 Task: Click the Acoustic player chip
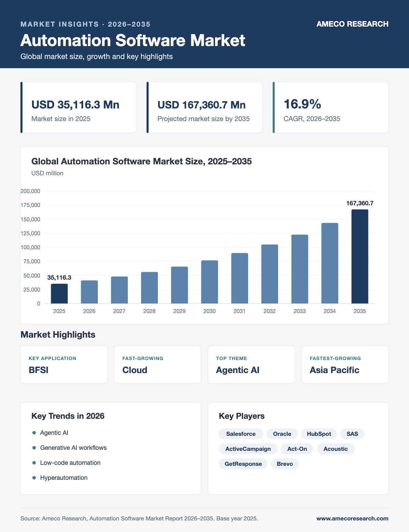[336, 449]
